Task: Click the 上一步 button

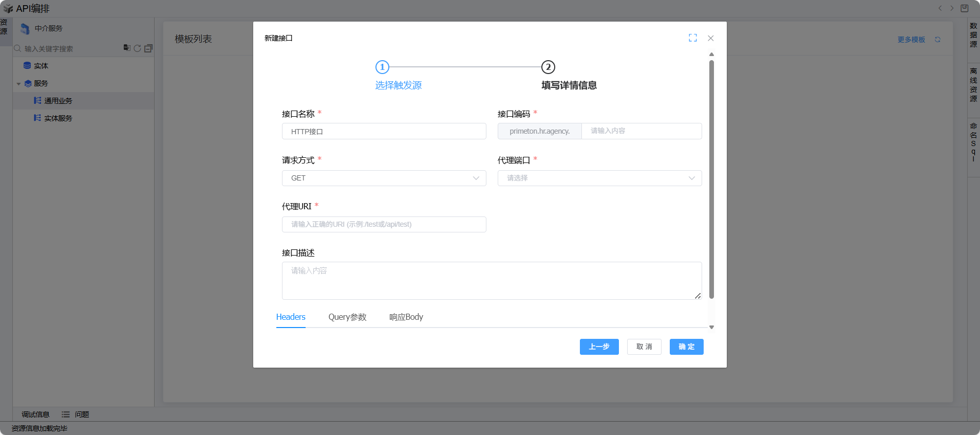Action: pyautogui.click(x=599, y=347)
